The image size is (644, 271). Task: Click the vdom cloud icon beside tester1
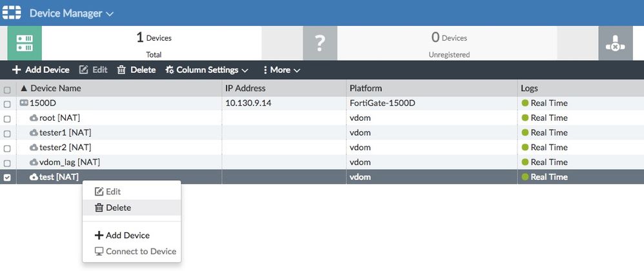[x=34, y=133]
